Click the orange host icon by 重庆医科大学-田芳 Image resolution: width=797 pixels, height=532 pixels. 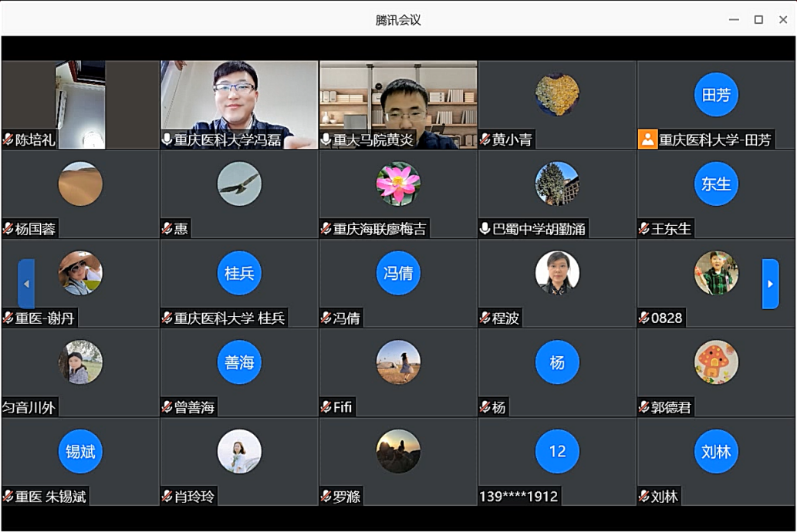point(647,140)
